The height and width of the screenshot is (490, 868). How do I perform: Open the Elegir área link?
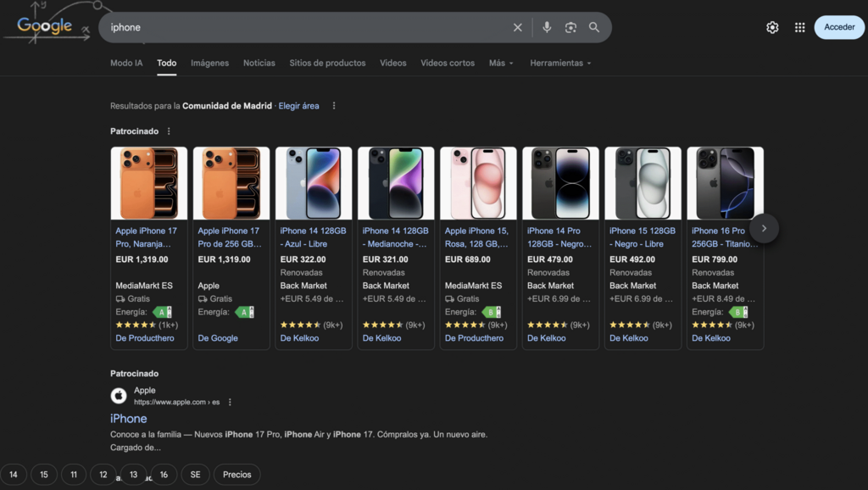click(x=298, y=105)
